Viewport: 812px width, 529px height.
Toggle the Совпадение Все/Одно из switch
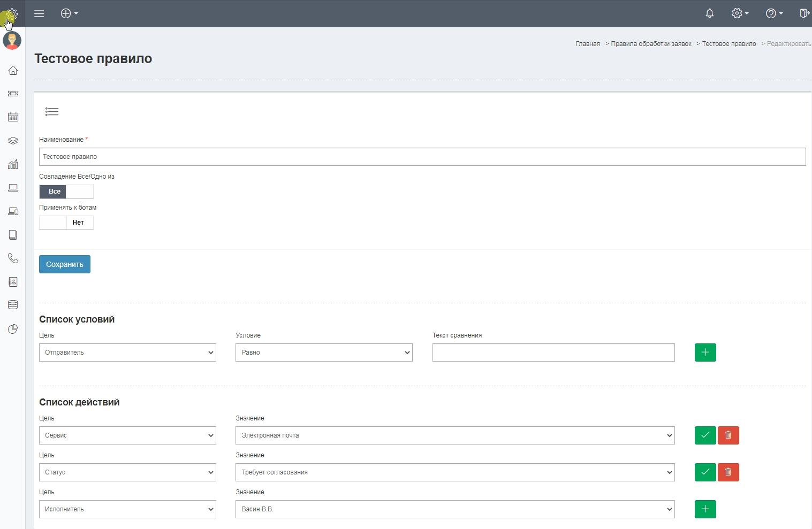point(66,191)
